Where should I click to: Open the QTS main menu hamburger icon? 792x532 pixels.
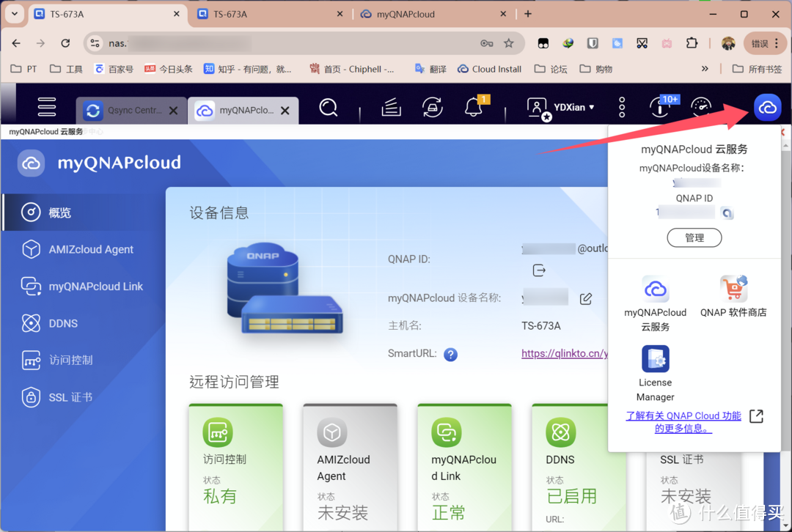(47, 107)
